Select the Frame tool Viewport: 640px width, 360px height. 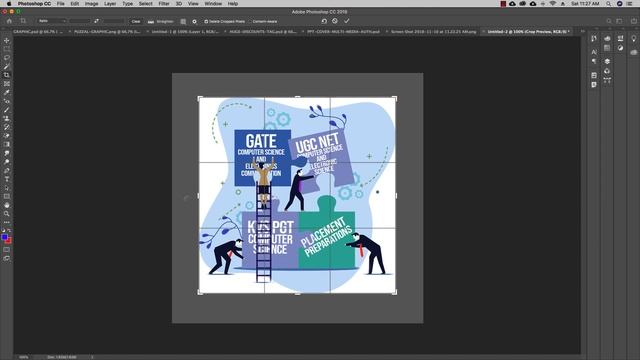tap(7, 84)
